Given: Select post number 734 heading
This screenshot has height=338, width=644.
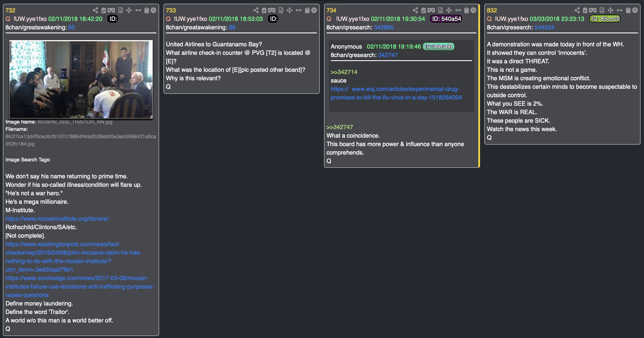Looking at the screenshot, I should [x=331, y=10].
